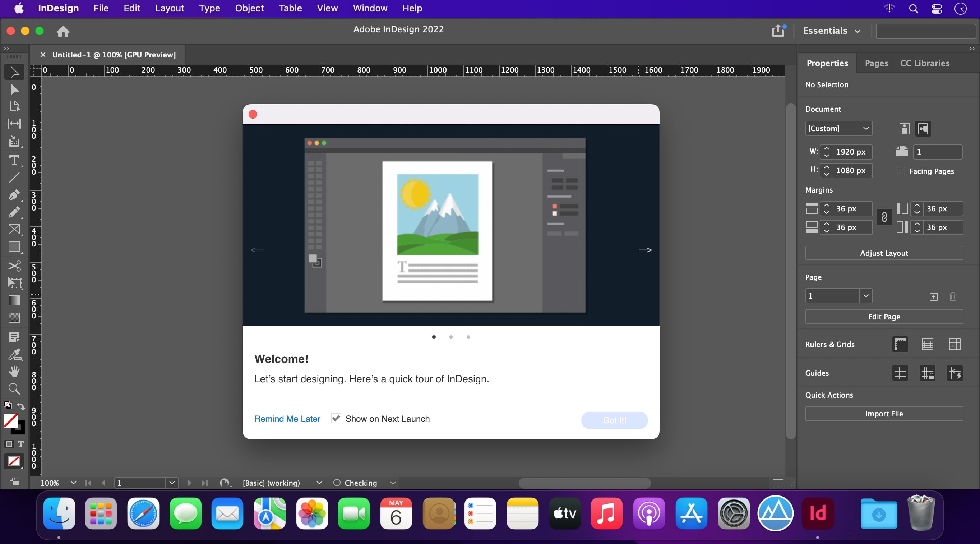Select the Free Transform tool

14,283
